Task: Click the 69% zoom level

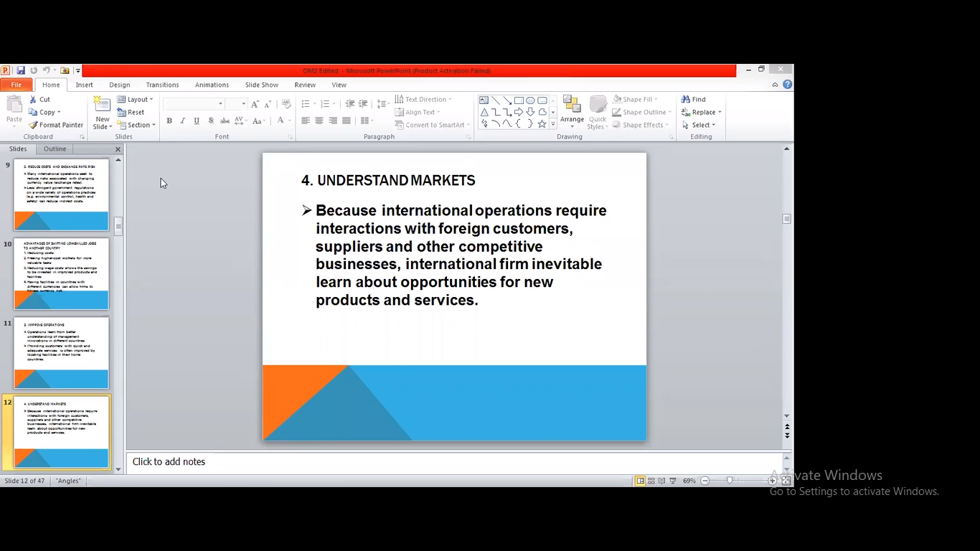Action: (x=689, y=481)
